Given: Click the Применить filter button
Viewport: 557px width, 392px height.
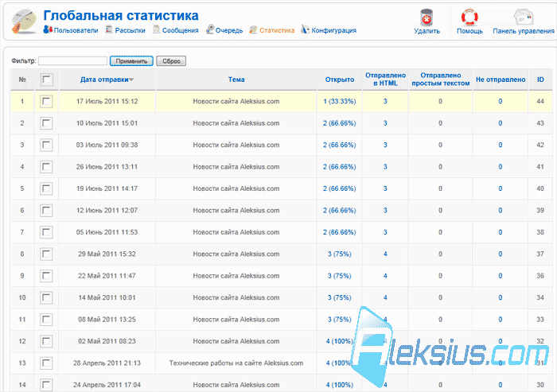Looking at the screenshot, I should [131, 61].
